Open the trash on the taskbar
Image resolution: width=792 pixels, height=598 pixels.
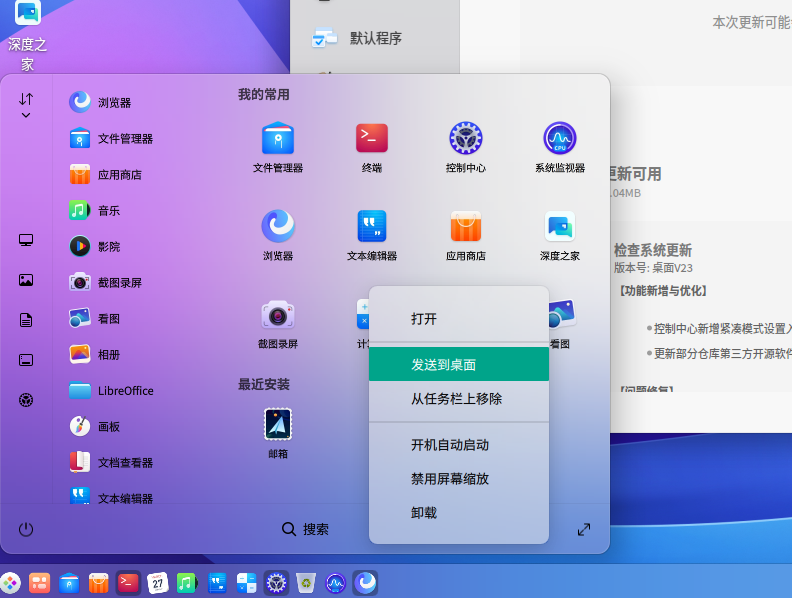[x=306, y=583]
